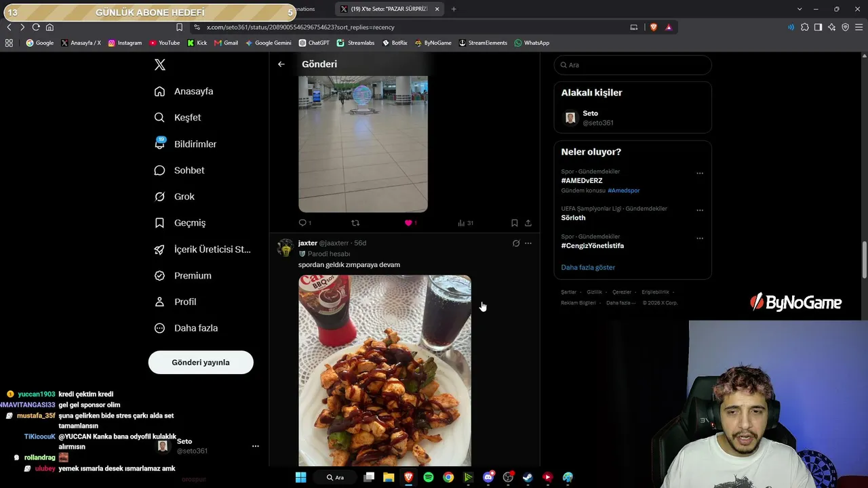The image size is (868, 488).
Task: Open Seto under Alakalı kişiler
Action: pos(633,118)
